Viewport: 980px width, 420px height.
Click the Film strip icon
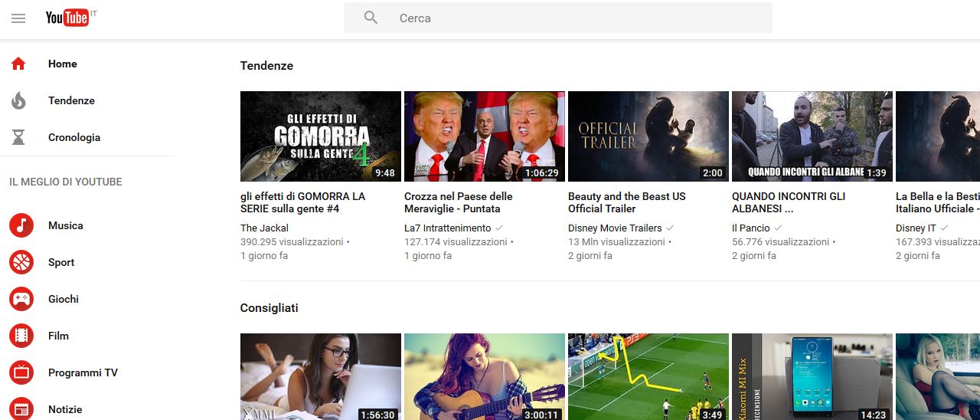click(x=21, y=336)
